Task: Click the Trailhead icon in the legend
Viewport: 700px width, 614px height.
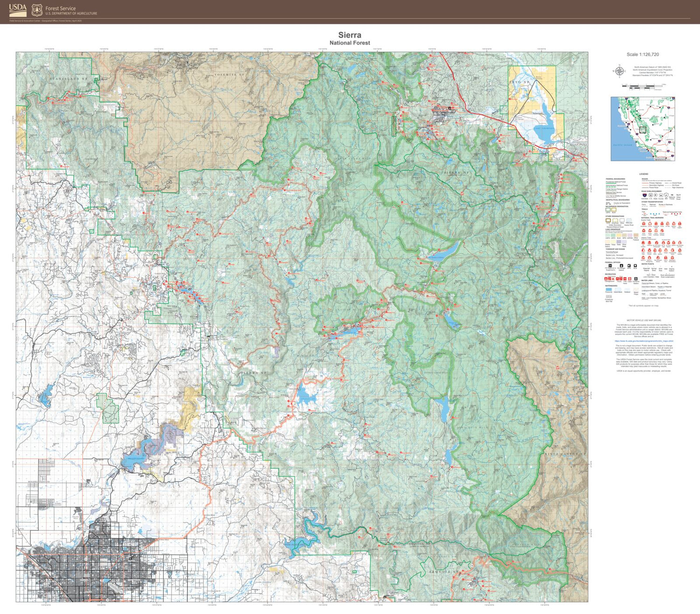Action: pyautogui.click(x=624, y=278)
